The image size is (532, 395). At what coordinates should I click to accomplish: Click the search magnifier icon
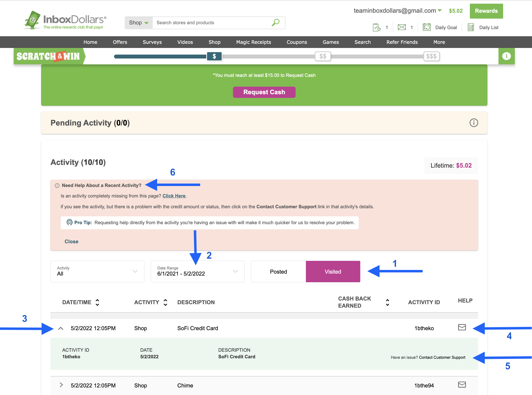pyautogui.click(x=276, y=23)
